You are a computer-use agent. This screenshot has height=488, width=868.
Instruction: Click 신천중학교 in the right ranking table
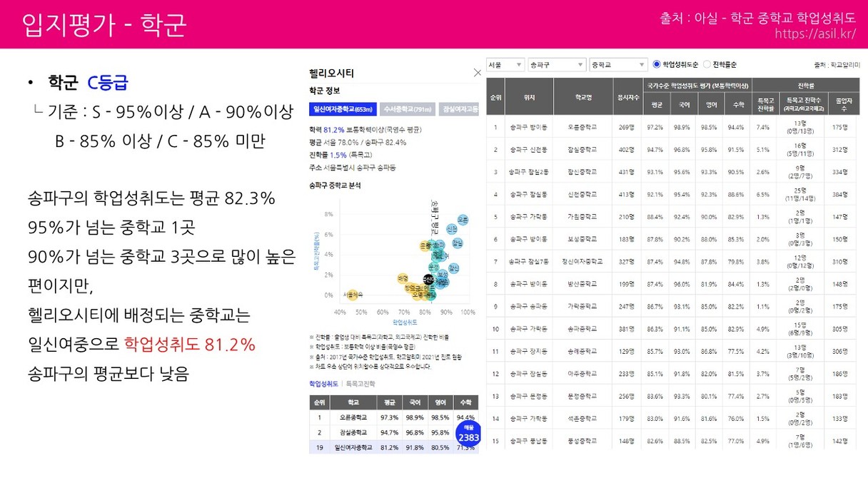583,195
